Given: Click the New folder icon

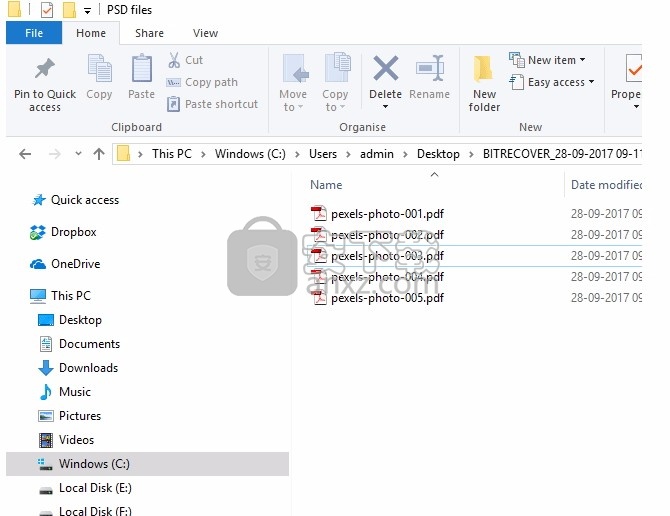Looking at the screenshot, I should click(483, 68).
